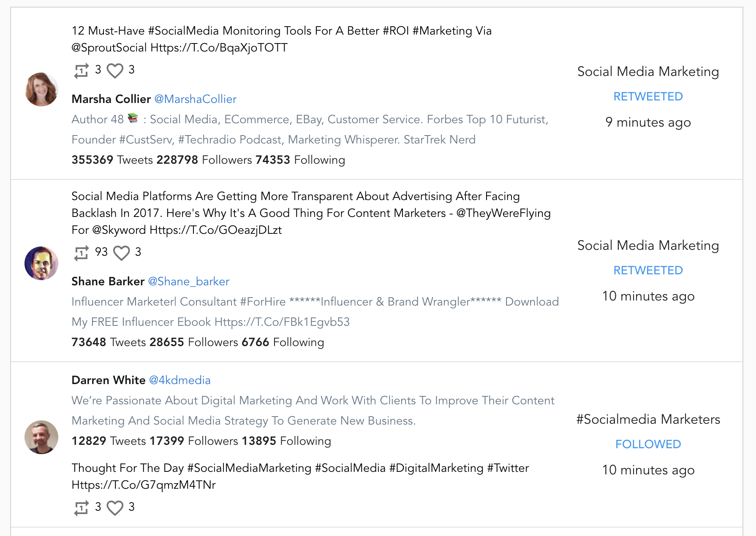Viewport: 756px width, 536px height.
Task: Click FOLLOWED label beside Darren White
Action: coord(648,444)
